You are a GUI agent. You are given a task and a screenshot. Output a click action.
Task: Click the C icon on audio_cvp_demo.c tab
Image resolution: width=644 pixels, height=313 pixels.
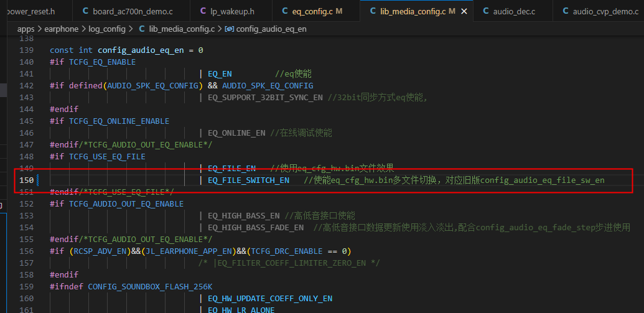coord(566,11)
